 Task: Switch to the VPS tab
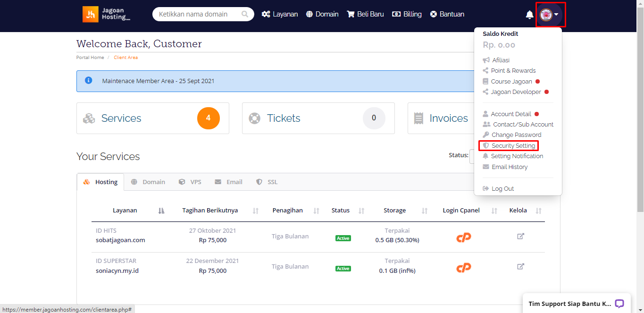(x=190, y=182)
